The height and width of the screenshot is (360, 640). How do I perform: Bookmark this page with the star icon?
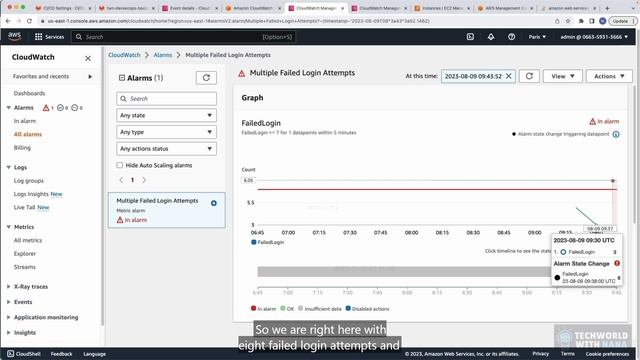click(x=568, y=21)
